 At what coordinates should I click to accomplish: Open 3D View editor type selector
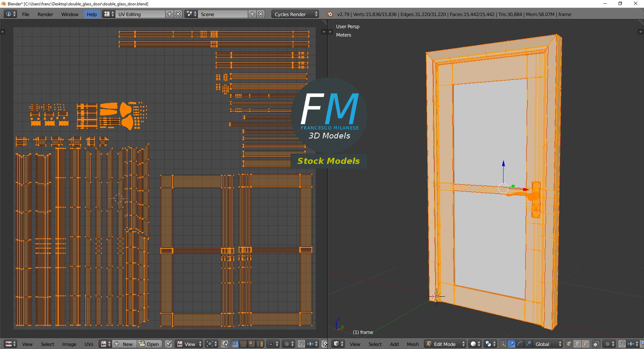338,344
